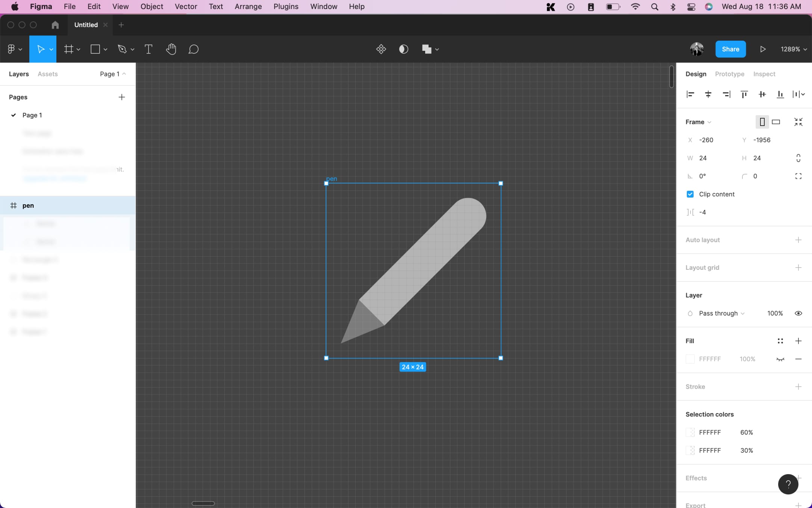Open Frame tools dropdown arrow
This screenshot has width=812, height=508.
pyautogui.click(x=78, y=49)
